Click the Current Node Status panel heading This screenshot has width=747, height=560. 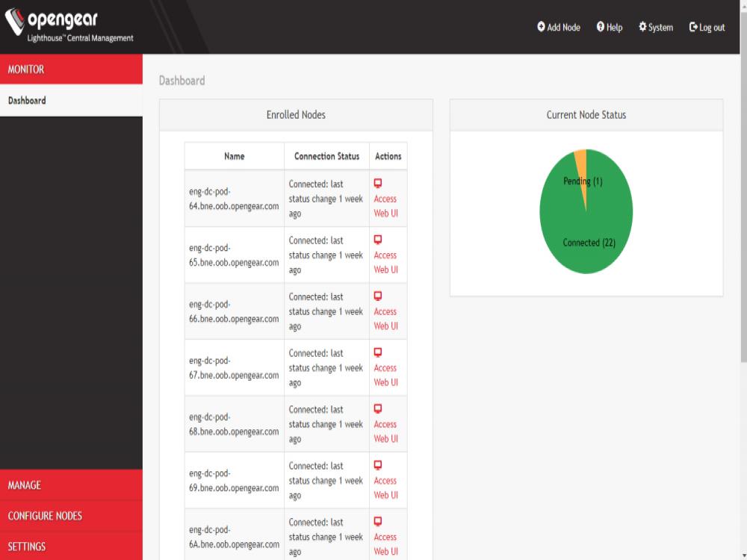(586, 115)
